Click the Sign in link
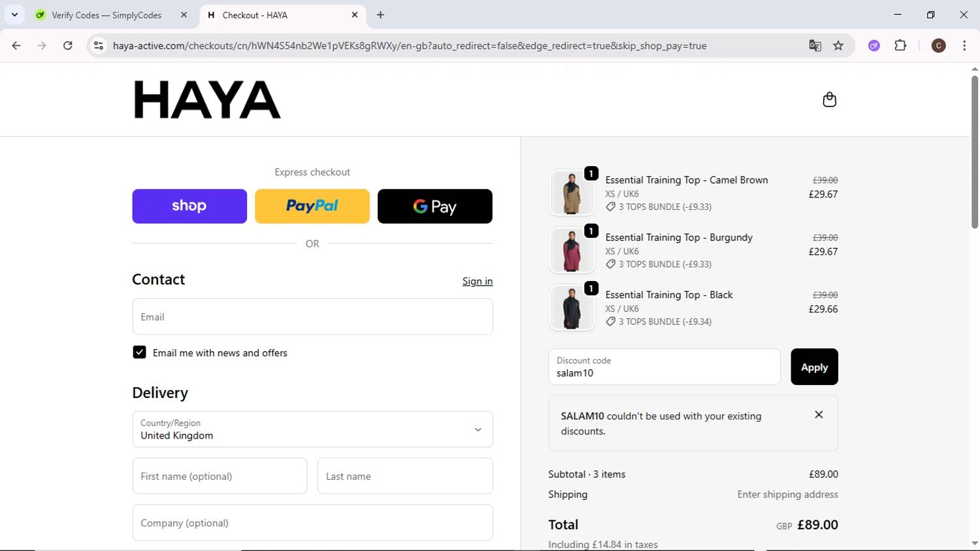The width and height of the screenshot is (980, 551). 478,281
